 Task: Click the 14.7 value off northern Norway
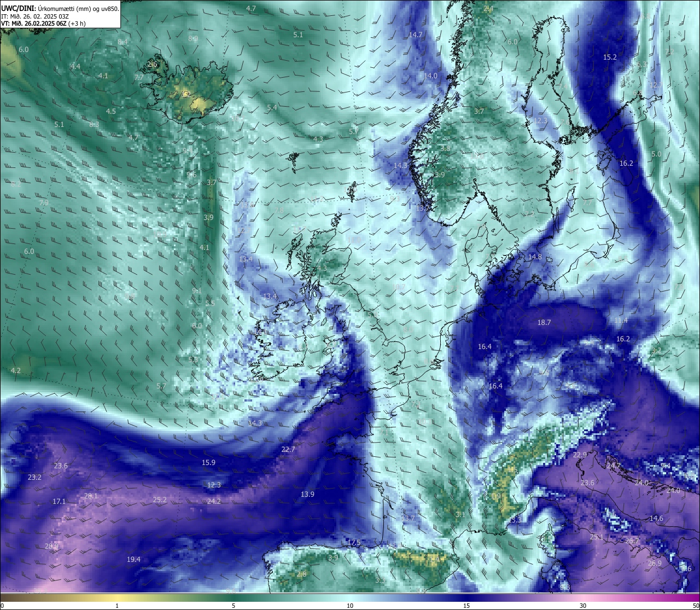[416, 35]
